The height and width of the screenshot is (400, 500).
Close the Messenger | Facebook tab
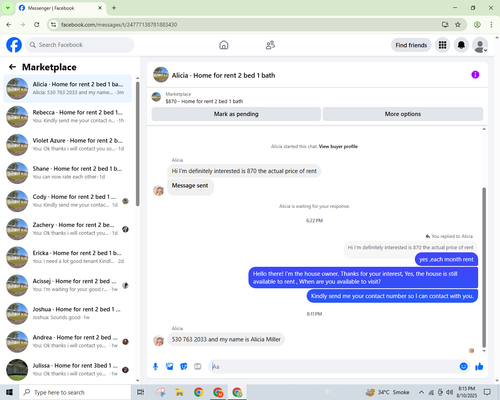pos(100,8)
